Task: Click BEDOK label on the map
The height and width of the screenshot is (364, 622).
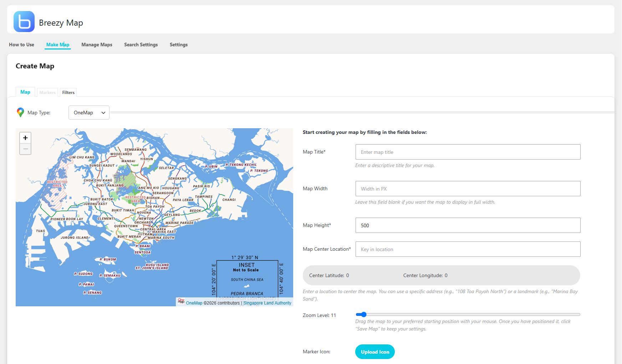Action: [x=195, y=211]
